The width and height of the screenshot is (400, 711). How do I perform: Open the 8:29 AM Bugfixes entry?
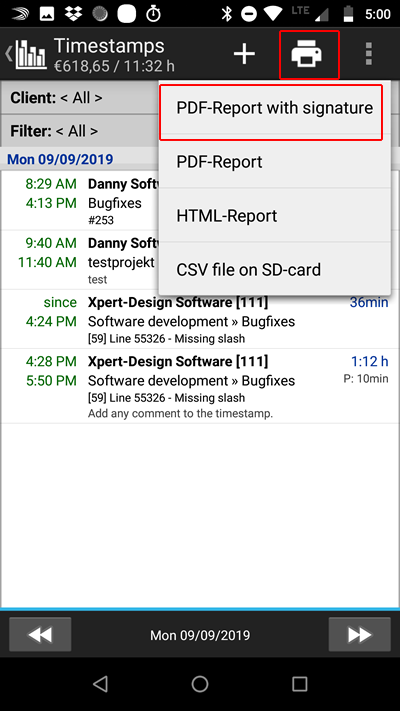pyautogui.click(x=80, y=201)
